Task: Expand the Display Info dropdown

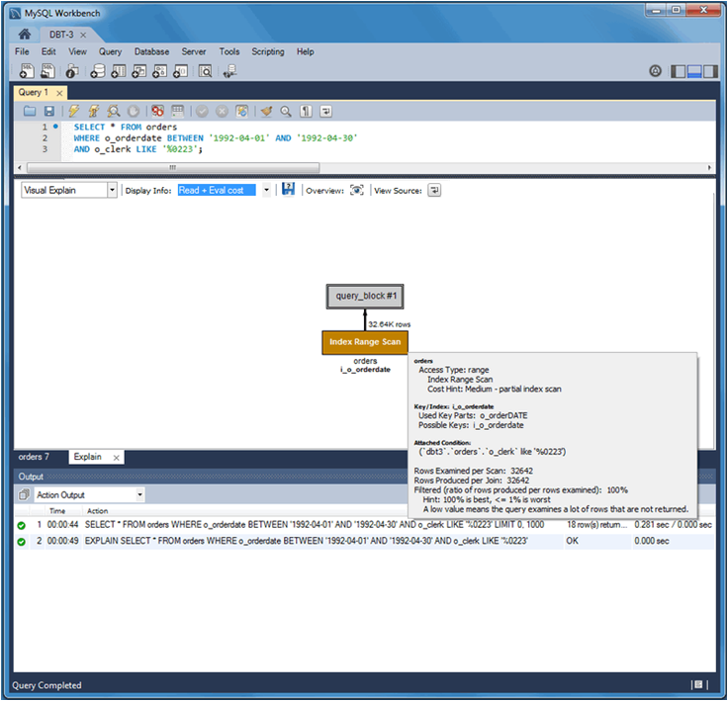Action: pos(266,190)
